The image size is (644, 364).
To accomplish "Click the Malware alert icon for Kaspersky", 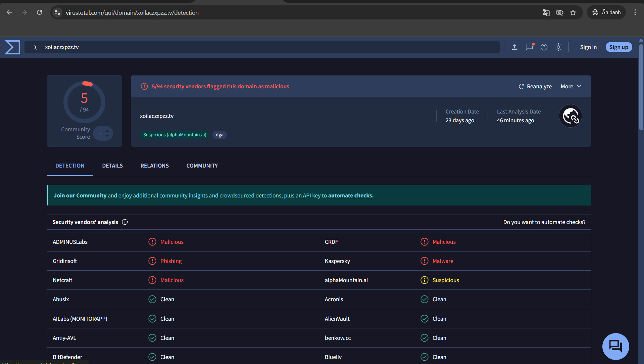I will (x=425, y=261).
